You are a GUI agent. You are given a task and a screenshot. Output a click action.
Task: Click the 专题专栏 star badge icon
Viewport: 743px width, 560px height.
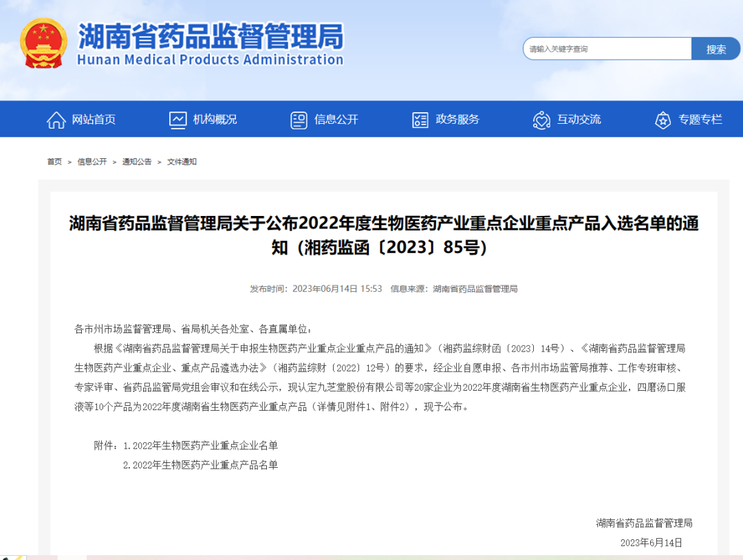(663, 120)
